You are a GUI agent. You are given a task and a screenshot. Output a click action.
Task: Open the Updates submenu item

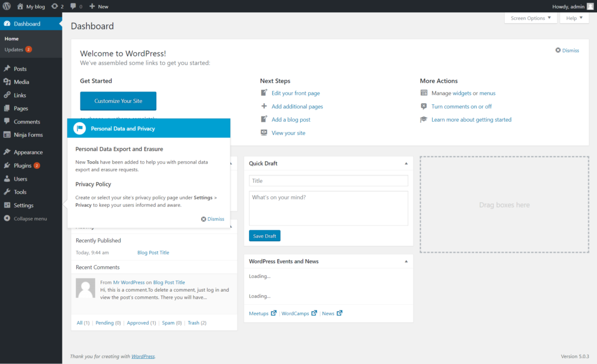tap(18, 50)
